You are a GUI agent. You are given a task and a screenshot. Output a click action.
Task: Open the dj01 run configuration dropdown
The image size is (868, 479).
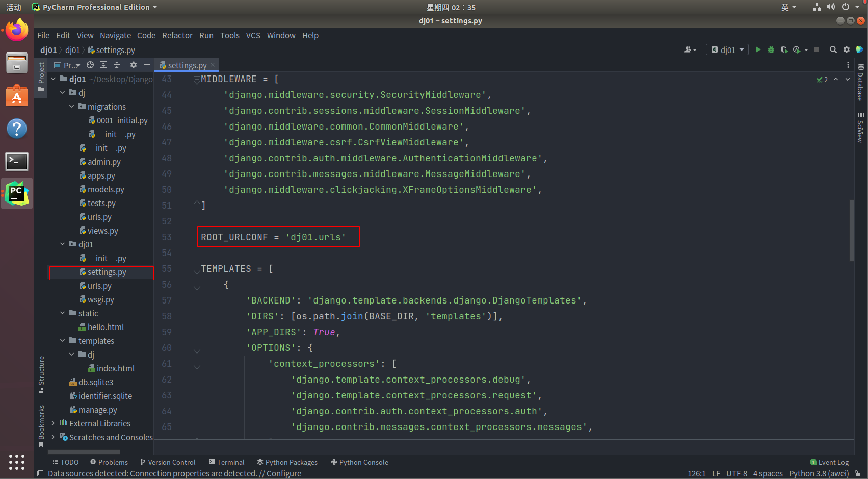[x=728, y=49]
